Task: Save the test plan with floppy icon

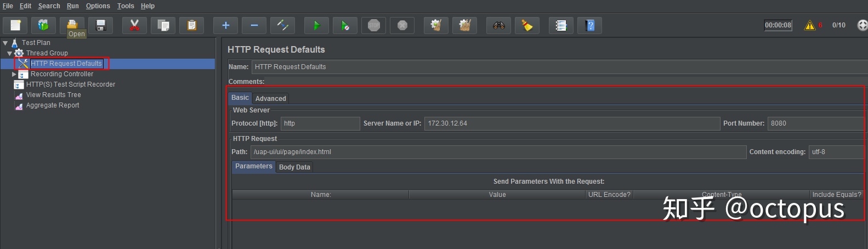Action: click(x=100, y=25)
